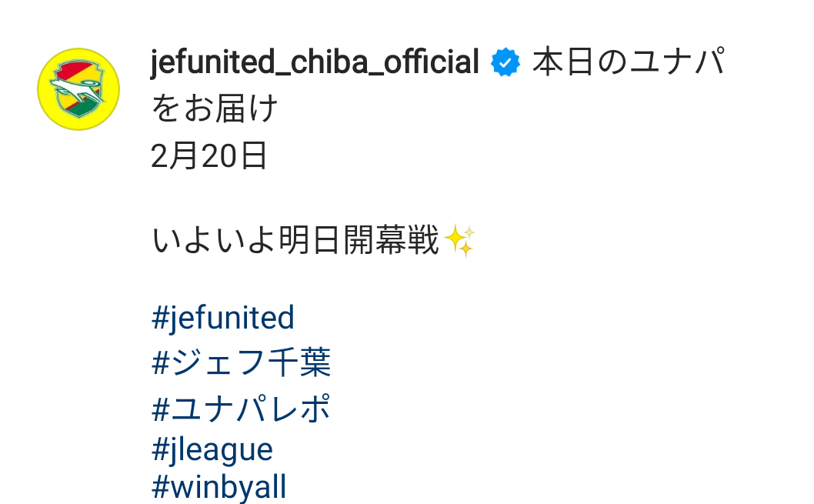Viewport: 814px width, 504px height.
Task: Open the #jefunited hashtag
Action: coord(223,317)
